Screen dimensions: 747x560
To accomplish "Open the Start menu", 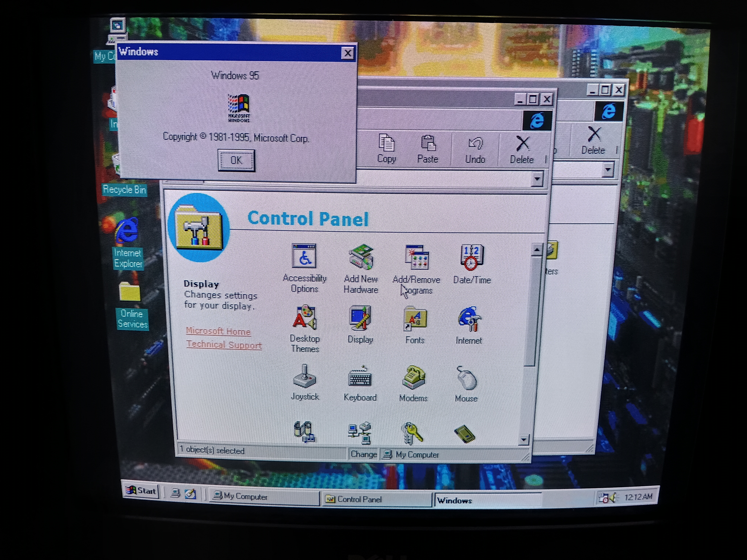I will point(141,491).
